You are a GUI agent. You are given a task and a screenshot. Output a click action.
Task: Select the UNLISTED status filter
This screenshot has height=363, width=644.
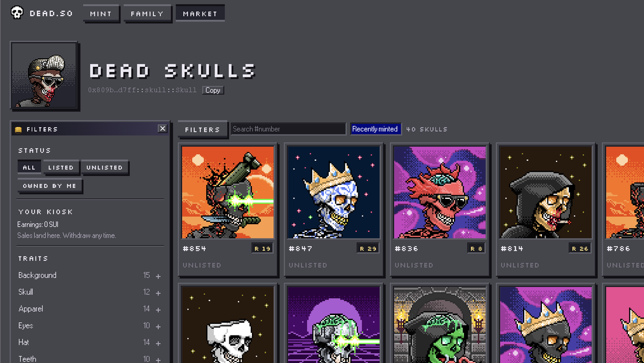[105, 167]
